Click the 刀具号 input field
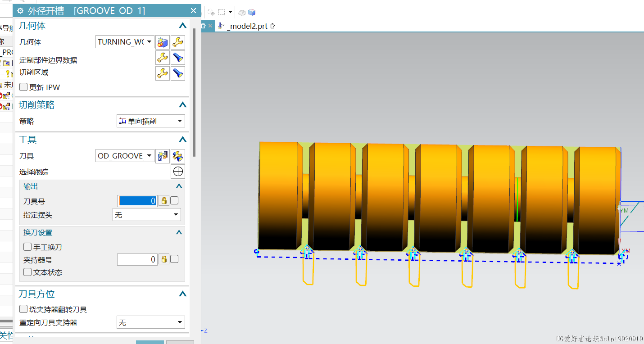The width and height of the screenshot is (644, 344). (x=137, y=201)
